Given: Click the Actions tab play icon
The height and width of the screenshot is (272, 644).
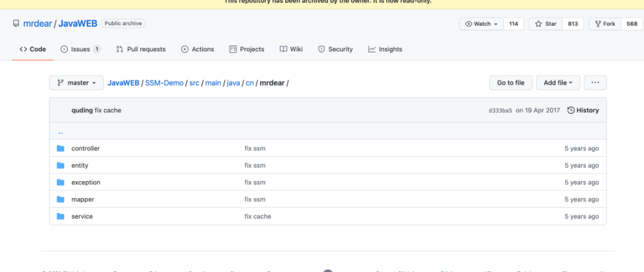Looking at the screenshot, I should click(x=185, y=50).
